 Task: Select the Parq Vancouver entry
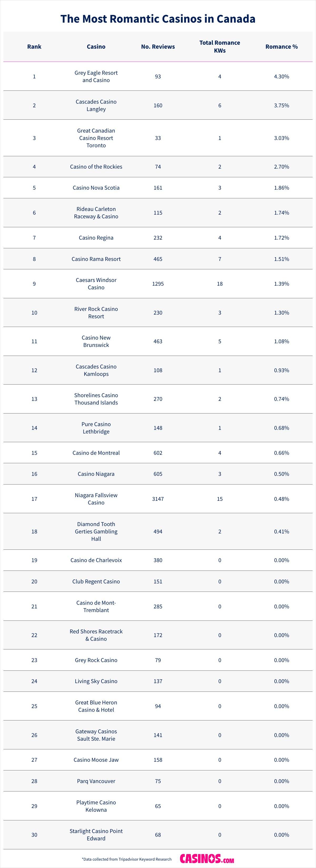pos(96,781)
